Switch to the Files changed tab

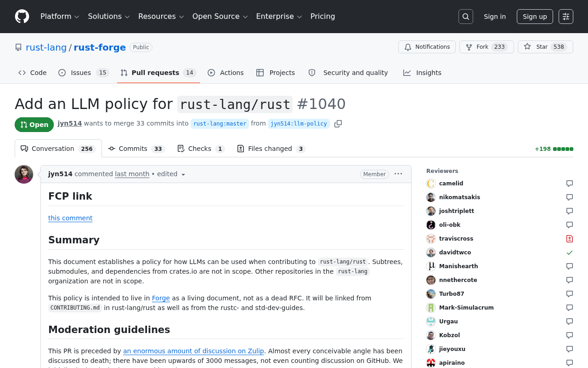point(271,149)
